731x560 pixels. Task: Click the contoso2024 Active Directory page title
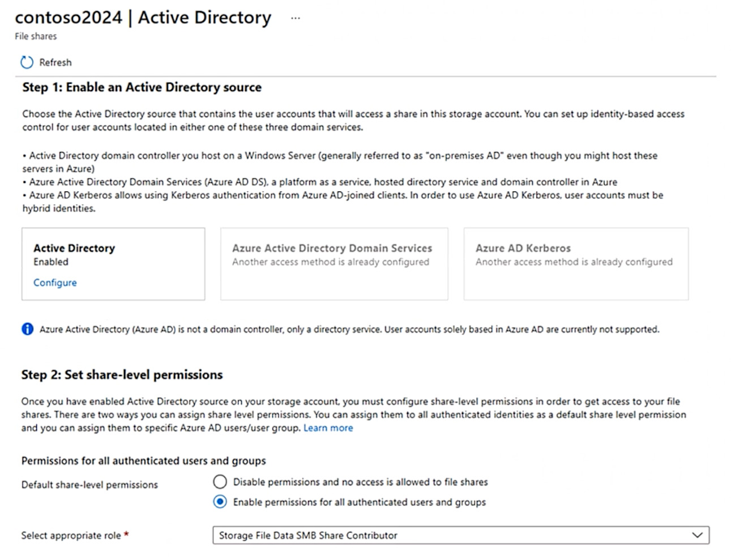coord(143,18)
